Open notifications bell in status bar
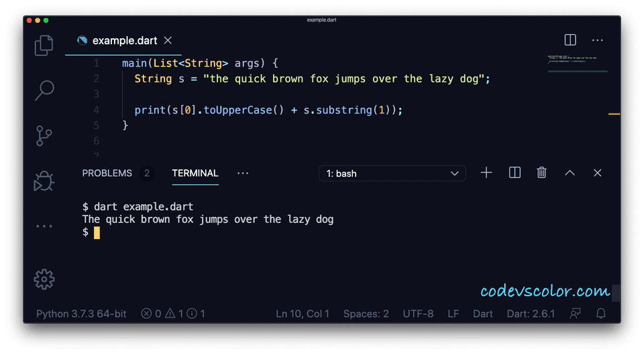Screen dimensions: 644x354 [x=601, y=314]
